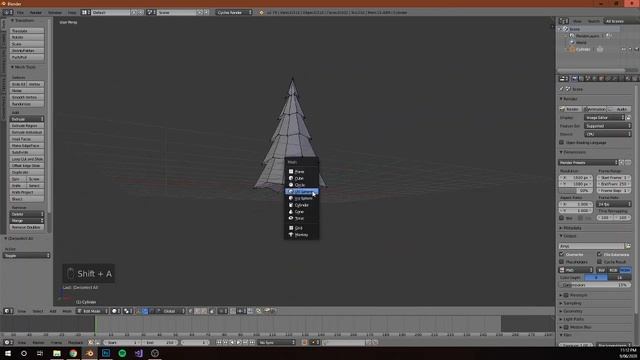Image resolution: width=640 pixels, height=360 pixels.
Task: Toggle the File Extensions checkbox
Action: (x=600, y=254)
